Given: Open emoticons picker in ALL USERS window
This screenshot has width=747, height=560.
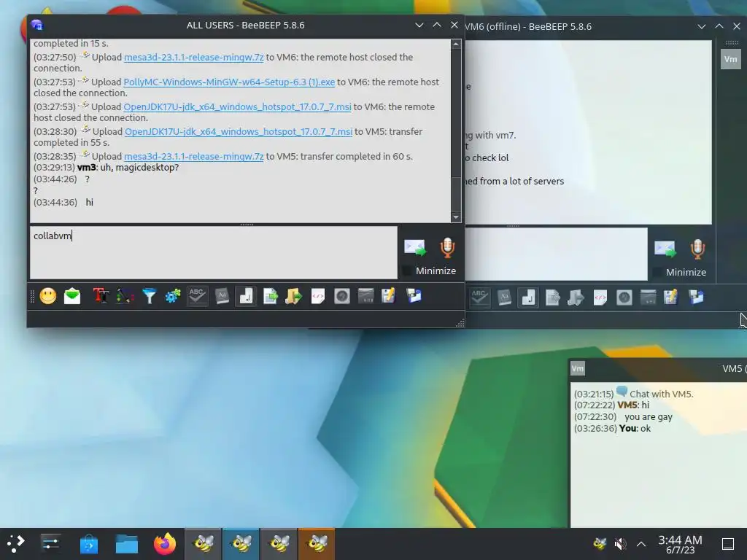Looking at the screenshot, I should [48, 296].
